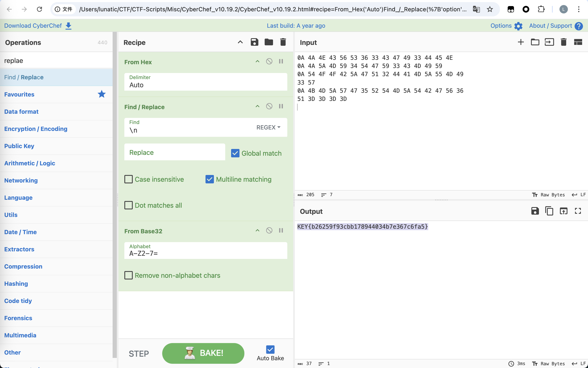Replace input with output icon
Image resolution: width=588 pixels, height=368 pixels.
[564, 211]
